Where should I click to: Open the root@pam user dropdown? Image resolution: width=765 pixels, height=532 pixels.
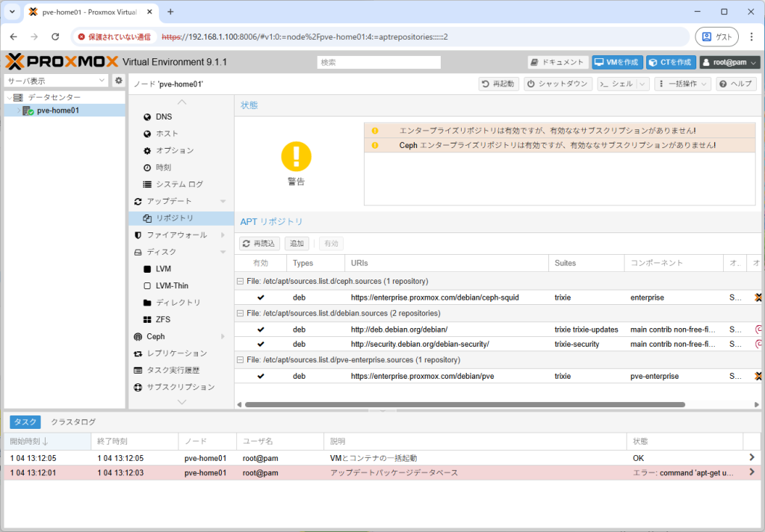coord(730,62)
